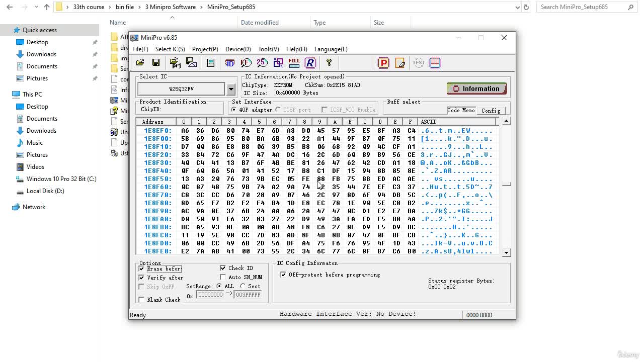The width and height of the screenshot is (644, 362).
Task: Open the File(F) menu
Action: (x=140, y=49)
